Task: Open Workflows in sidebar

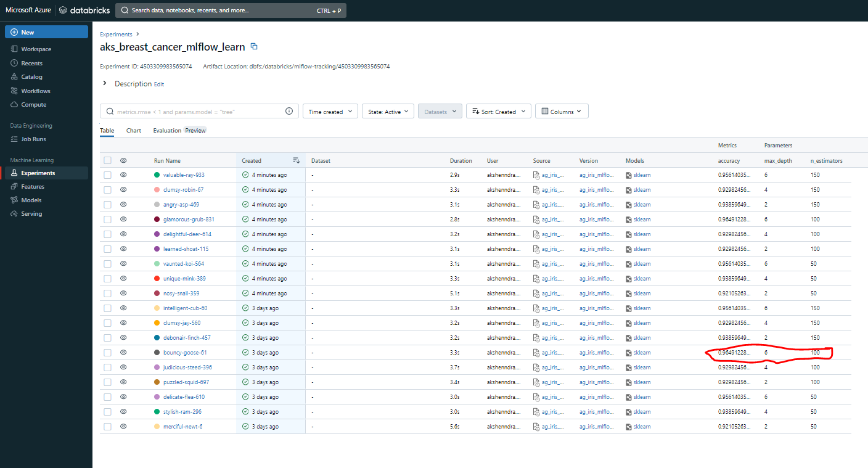Action: click(35, 91)
